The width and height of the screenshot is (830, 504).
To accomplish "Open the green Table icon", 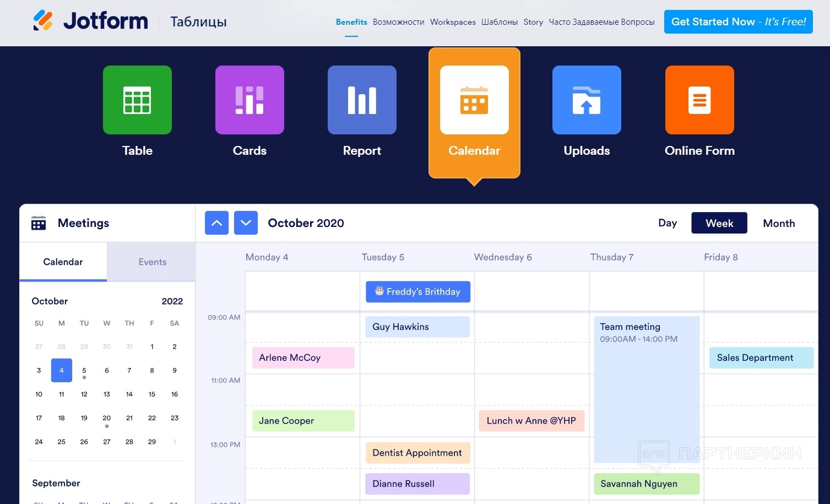I will click(x=137, y=100).
